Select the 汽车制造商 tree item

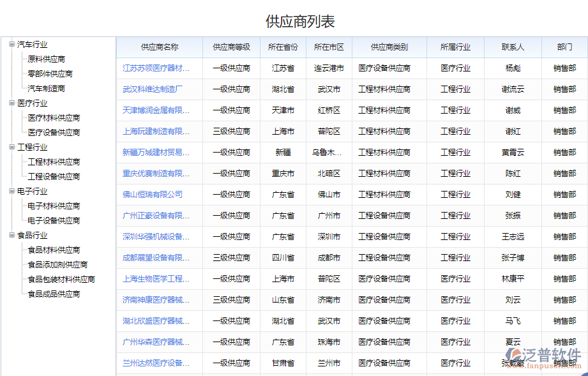[x=47, y=88]
